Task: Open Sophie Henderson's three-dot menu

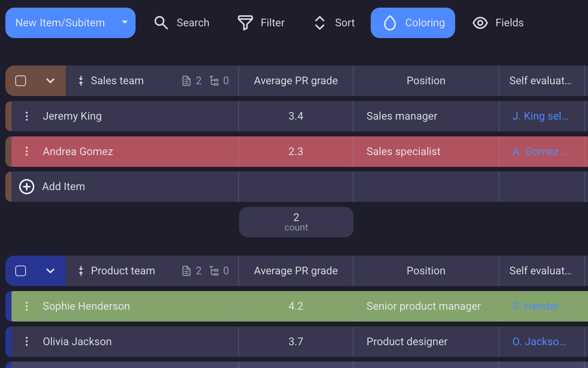Action: tap(27, 306)
